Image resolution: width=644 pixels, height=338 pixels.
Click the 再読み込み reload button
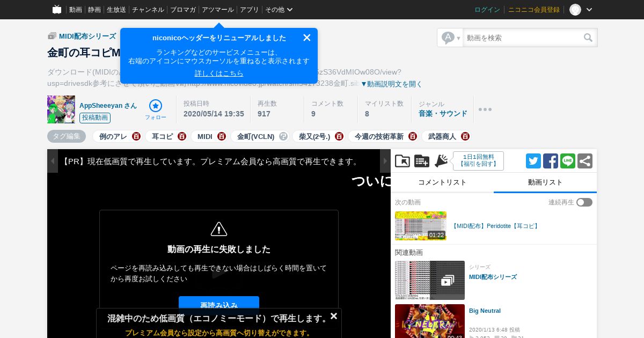(219, 305)
